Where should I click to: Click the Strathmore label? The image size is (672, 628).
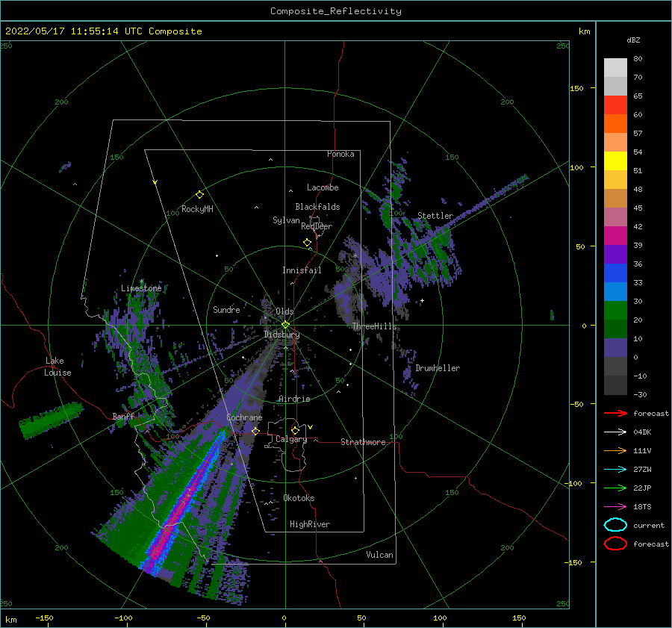click(363, 442)
